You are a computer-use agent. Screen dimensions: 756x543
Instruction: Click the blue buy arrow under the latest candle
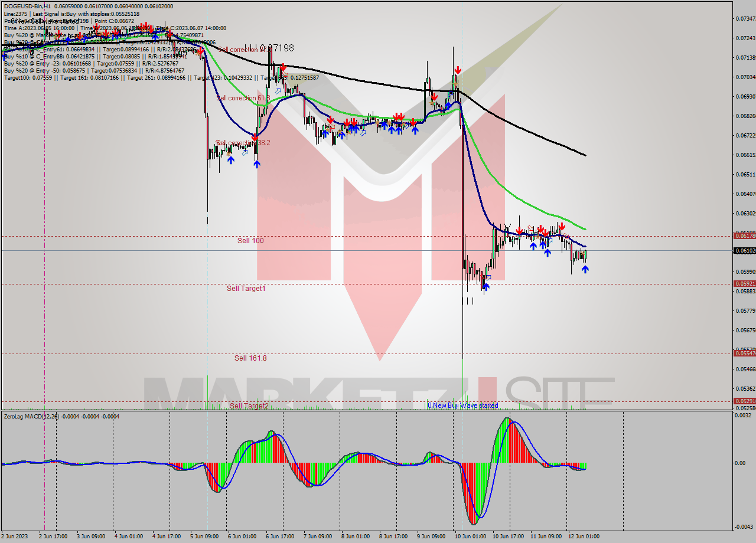pyautogui.click(x=585, y=269)
